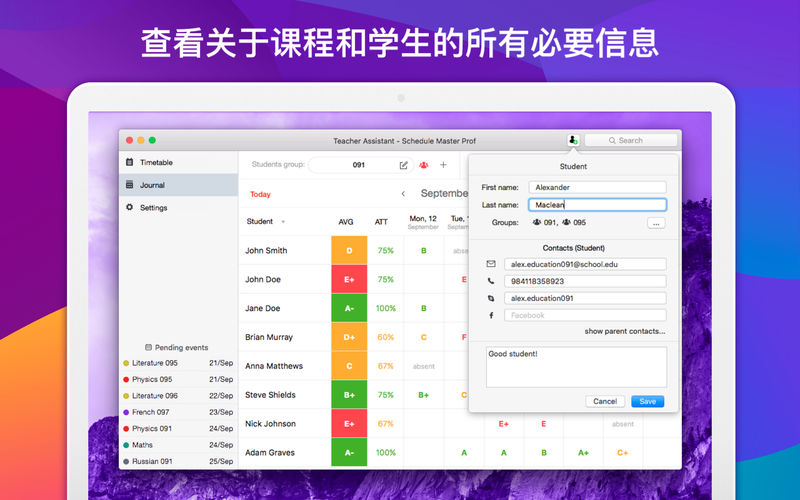
Task: Click the AVG column header
Action: 346,222
